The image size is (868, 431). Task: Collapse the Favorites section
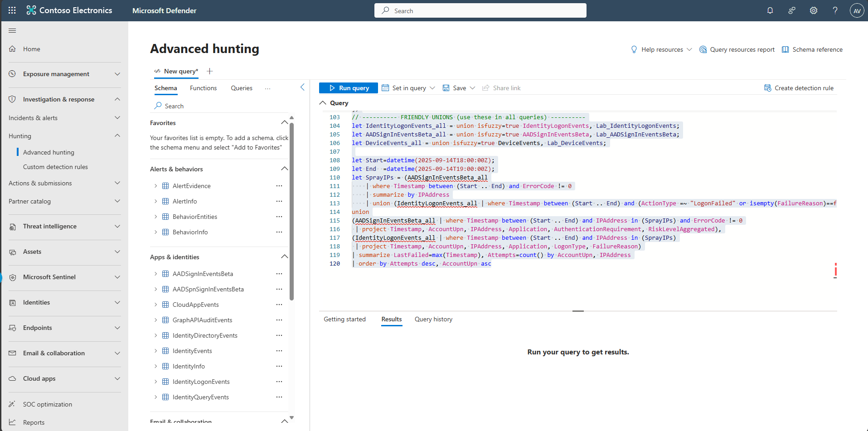284,122
